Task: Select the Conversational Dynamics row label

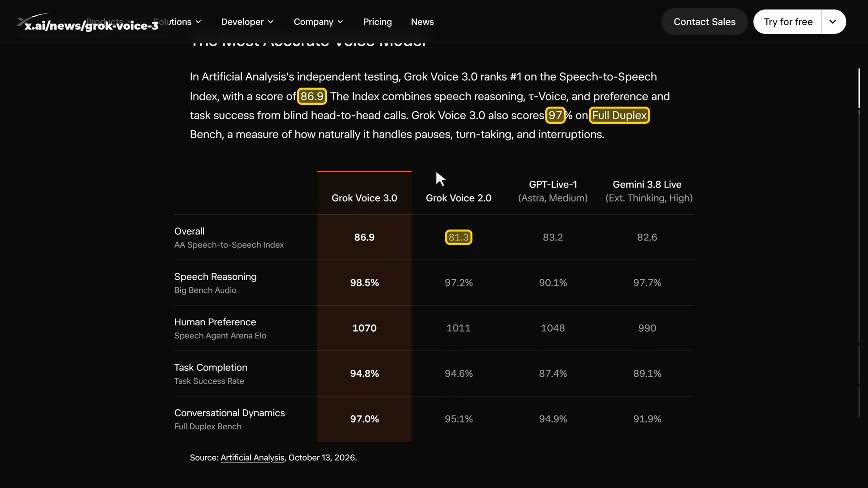Action: coord(230,413)
